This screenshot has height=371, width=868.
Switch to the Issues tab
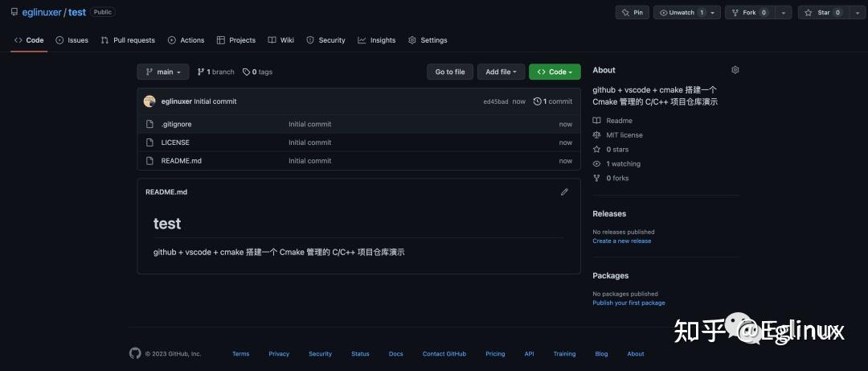click(72, 40)
